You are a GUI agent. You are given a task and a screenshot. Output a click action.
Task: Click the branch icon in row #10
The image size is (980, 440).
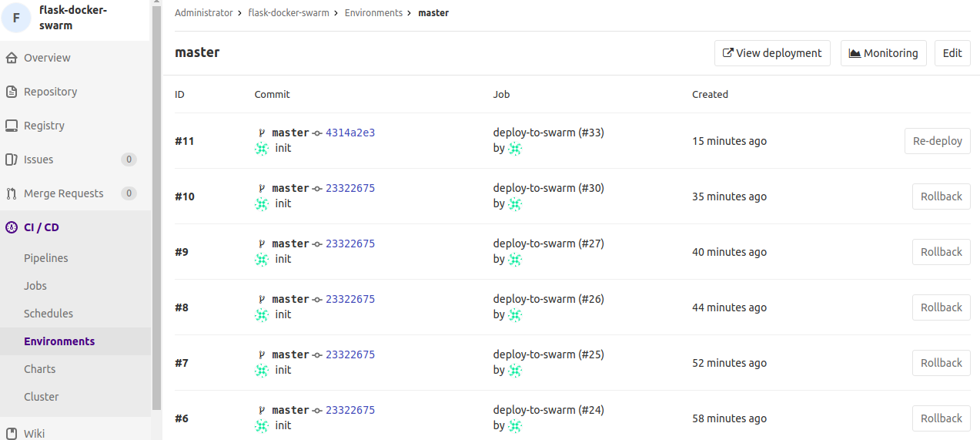coord(262,188)
